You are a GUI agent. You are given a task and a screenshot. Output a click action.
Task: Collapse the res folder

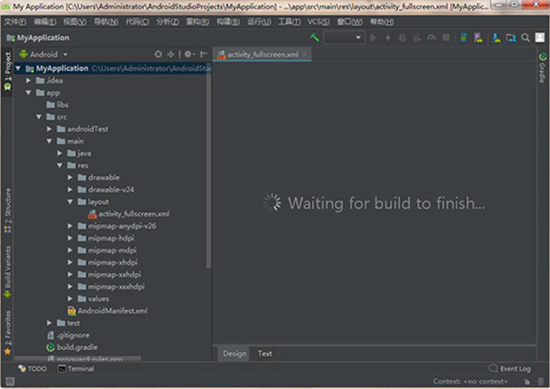60,165
